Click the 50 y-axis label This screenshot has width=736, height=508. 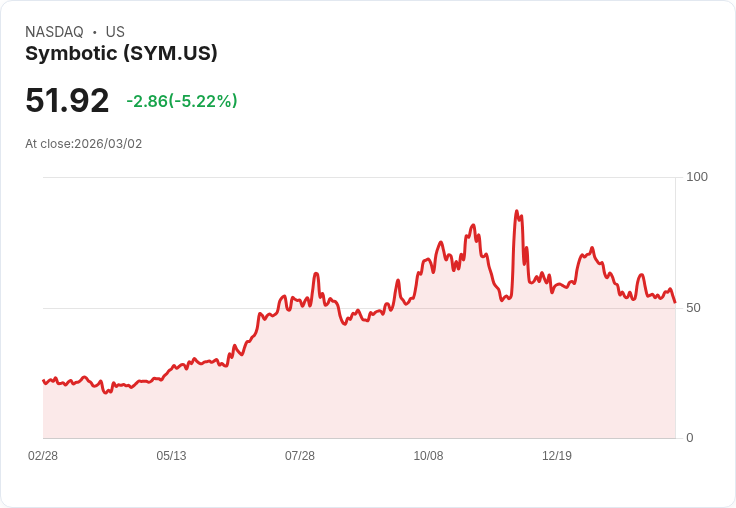[x=693, y=308]
